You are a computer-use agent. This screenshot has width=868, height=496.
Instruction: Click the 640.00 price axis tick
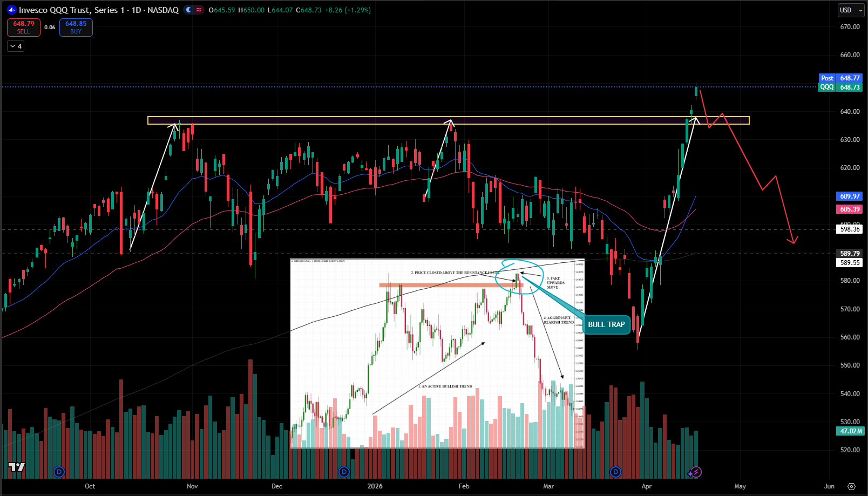850,112
